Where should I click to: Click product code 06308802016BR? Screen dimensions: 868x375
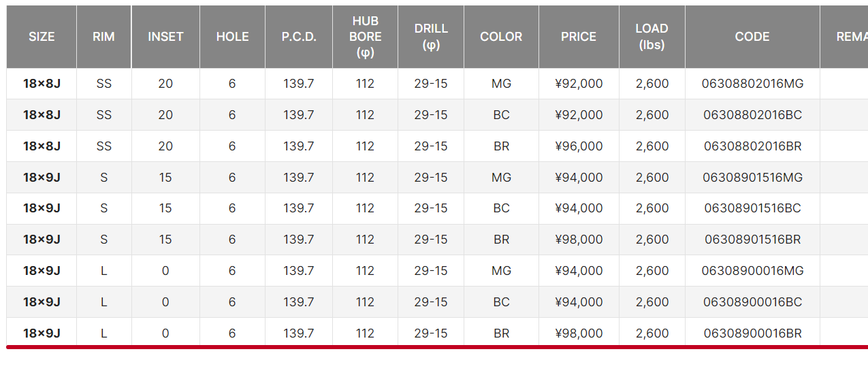tap(752, 146)
